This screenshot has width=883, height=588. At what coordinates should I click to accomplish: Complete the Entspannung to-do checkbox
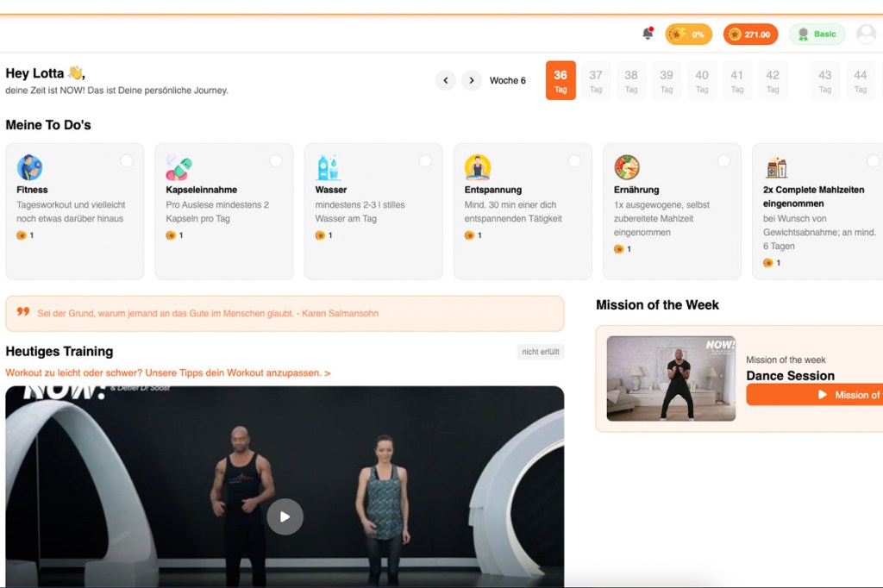[574, 161]
